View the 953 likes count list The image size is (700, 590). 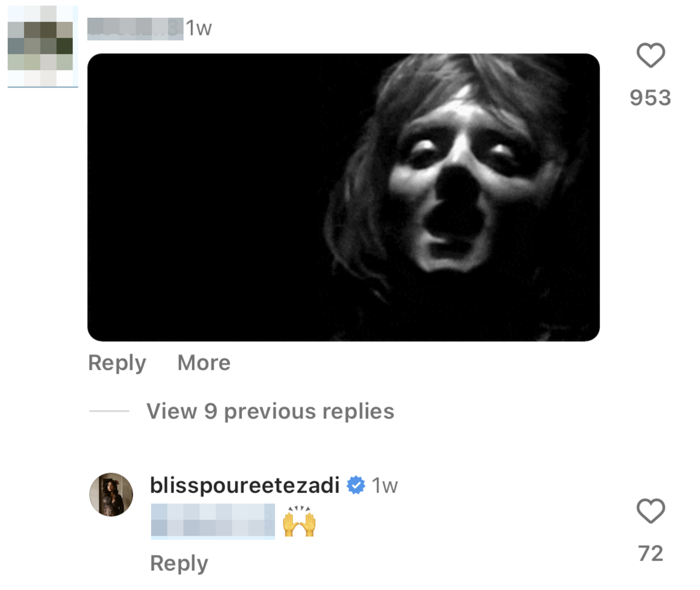coord(650,98)
